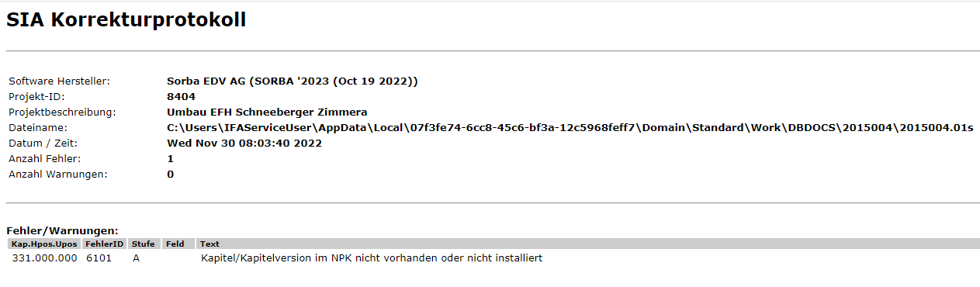980x287 pixels.
Task: Click the FehlerID column header
Action: pyautogui.click(x=105, y=244)
